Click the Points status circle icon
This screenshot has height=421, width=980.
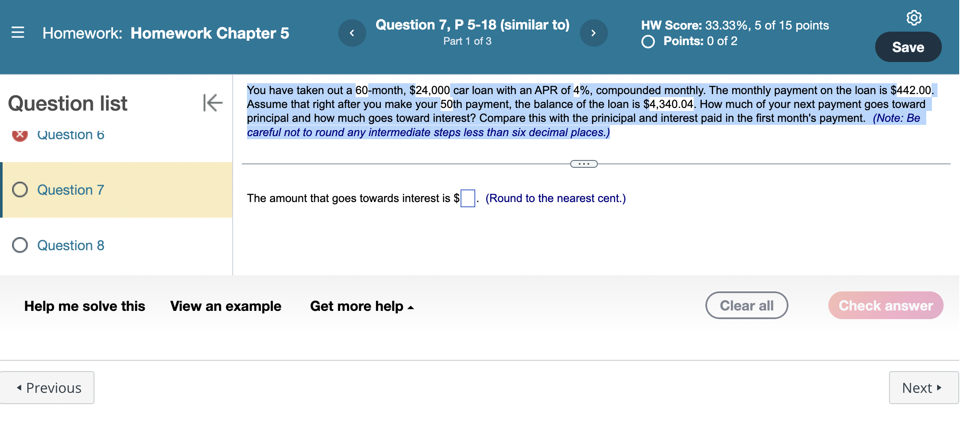[648, 42]
